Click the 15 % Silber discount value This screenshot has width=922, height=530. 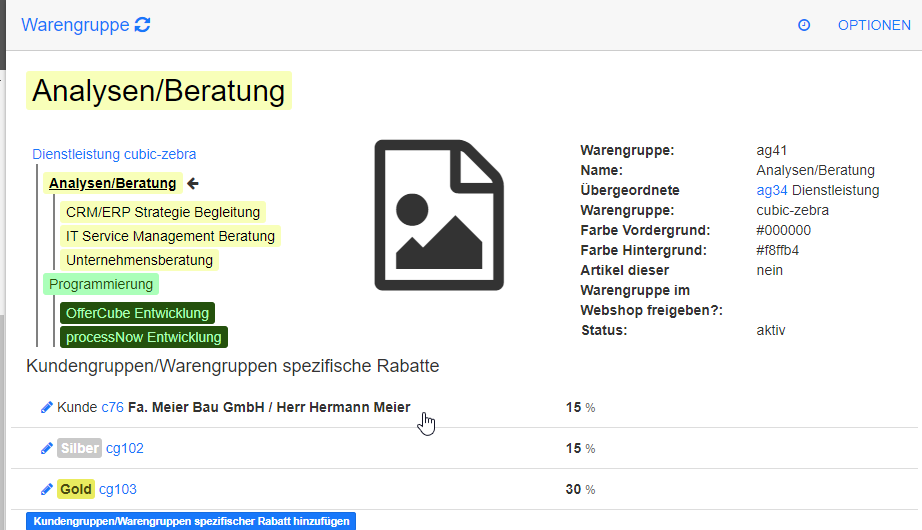580,448
